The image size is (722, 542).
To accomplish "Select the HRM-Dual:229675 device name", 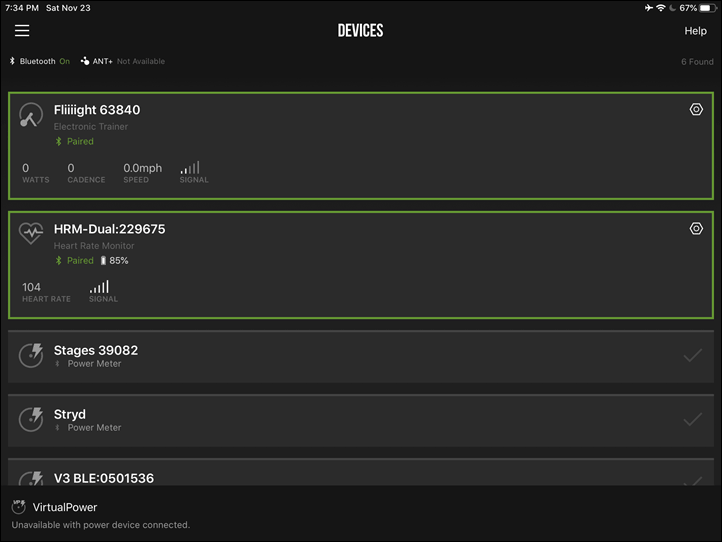I will pyautogui.click(x=109, y=229).
